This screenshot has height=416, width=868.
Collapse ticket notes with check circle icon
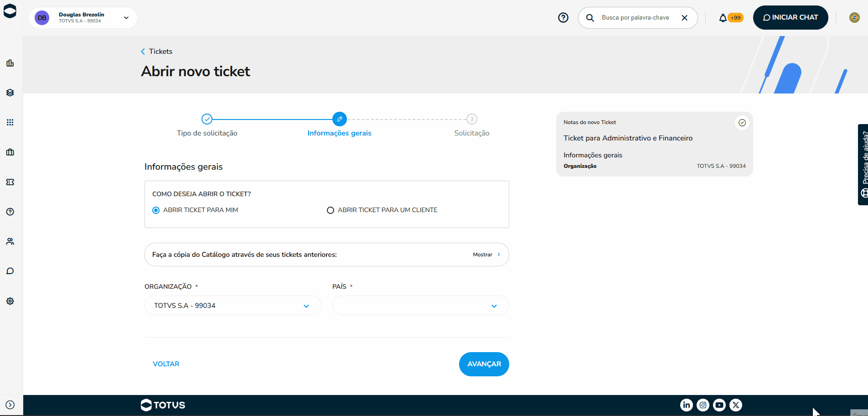742,123
